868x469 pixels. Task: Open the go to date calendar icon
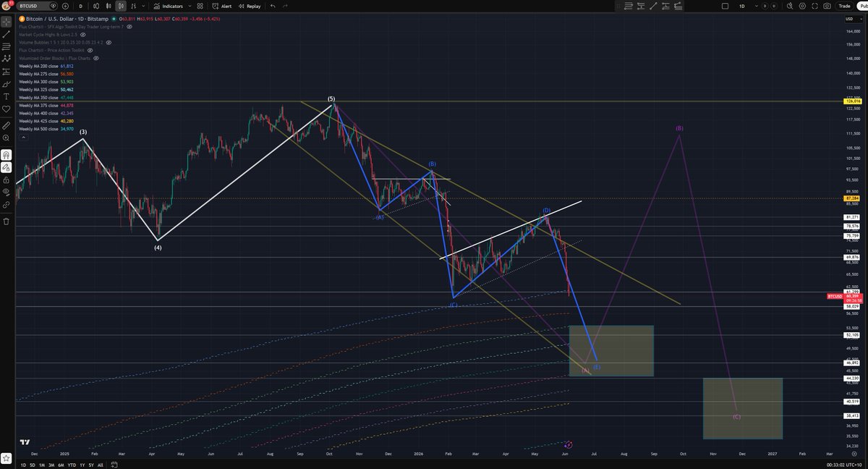click(114, 465)
